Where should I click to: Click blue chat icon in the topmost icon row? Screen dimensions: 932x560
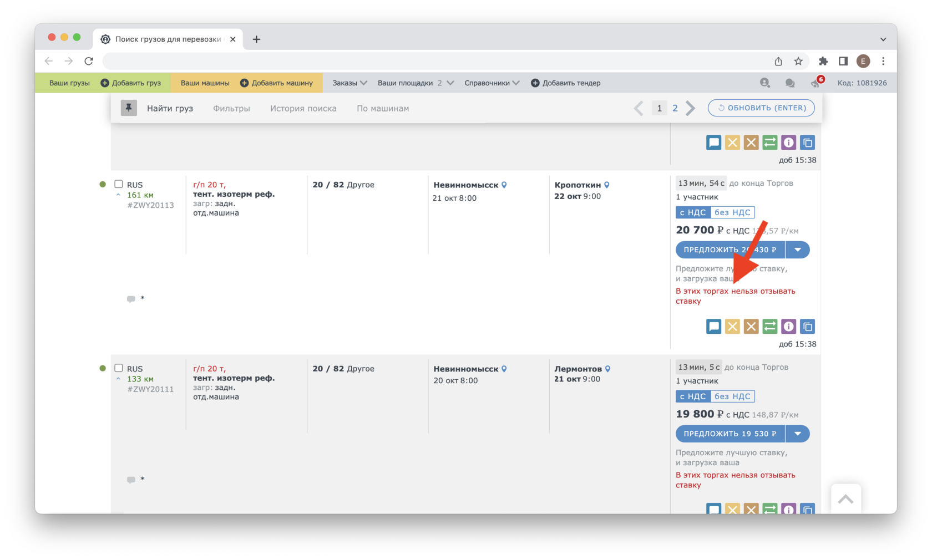(x=713, y=142)
